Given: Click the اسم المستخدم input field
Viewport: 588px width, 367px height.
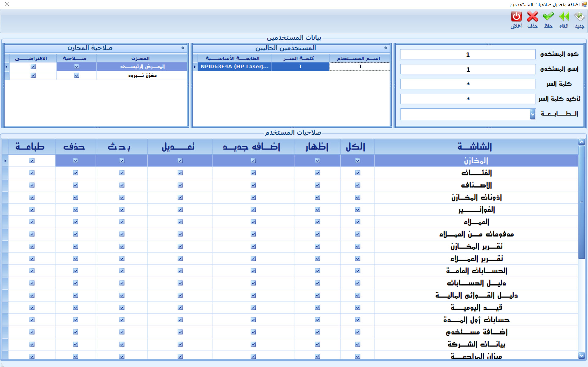Looking at the screenshot, I should pos(468,69).
